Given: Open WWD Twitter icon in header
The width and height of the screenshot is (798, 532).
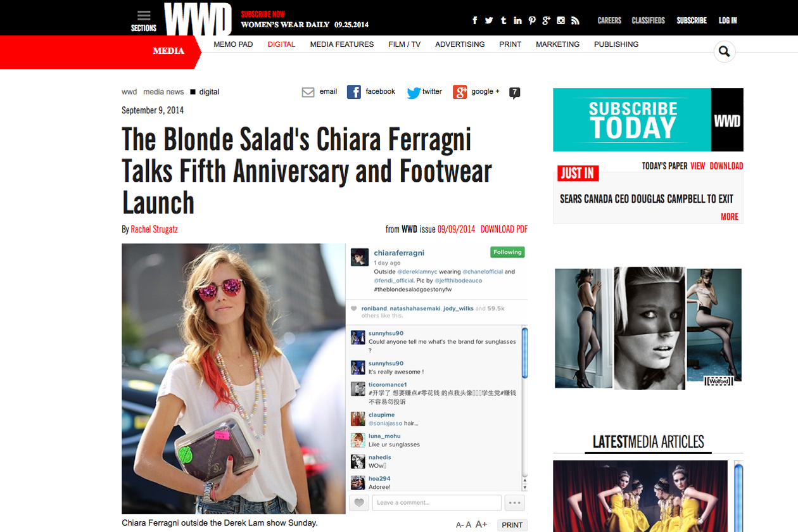Looking at the screenshot, I should click(489, 20).
